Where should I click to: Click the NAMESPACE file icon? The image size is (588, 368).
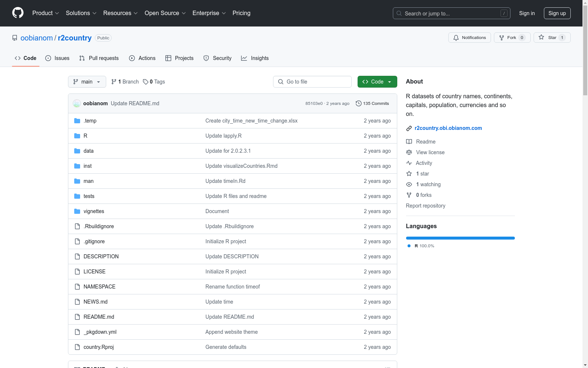(77, 287)
